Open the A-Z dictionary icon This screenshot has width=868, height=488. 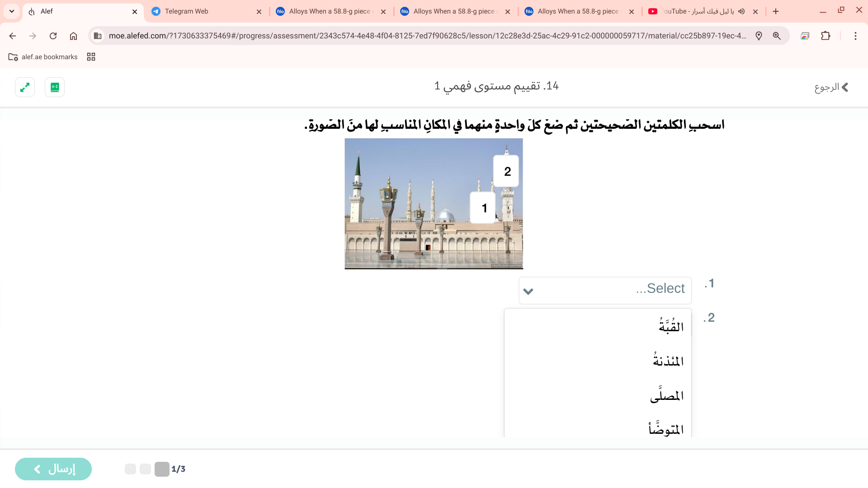coord(55,87)
